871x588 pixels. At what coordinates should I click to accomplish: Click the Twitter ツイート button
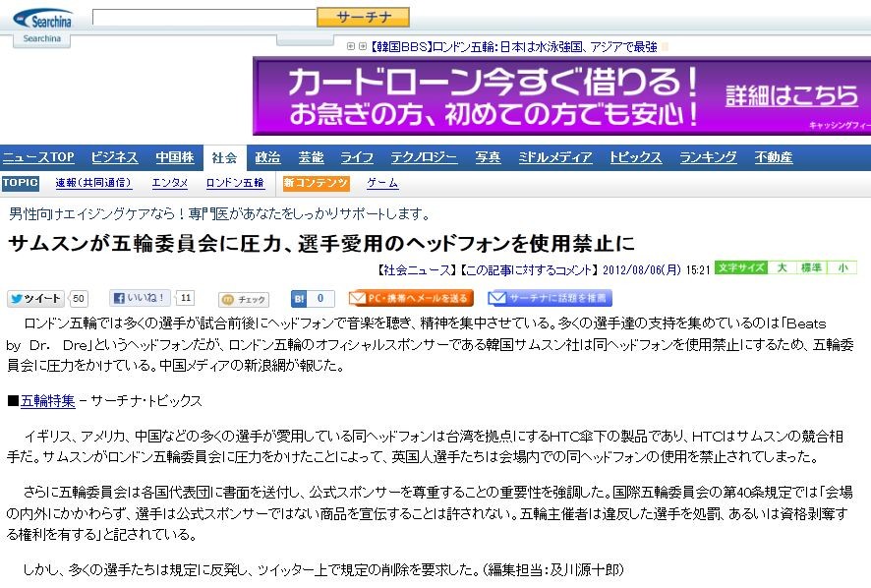(x=35, y=299)
